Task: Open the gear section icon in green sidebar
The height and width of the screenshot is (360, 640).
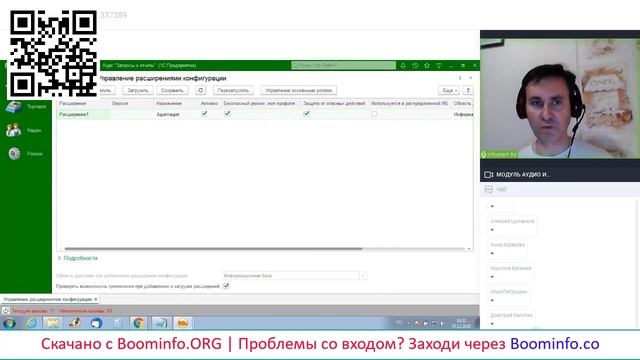Action: [x=14, y=153]
